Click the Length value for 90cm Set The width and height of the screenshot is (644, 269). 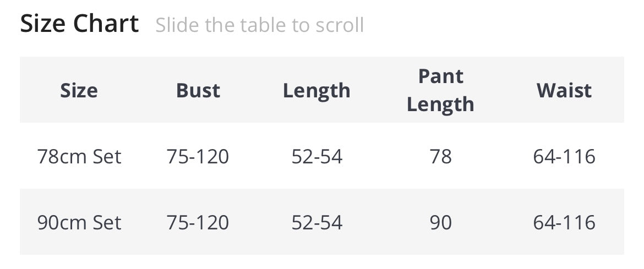click(x=317, y=222)
